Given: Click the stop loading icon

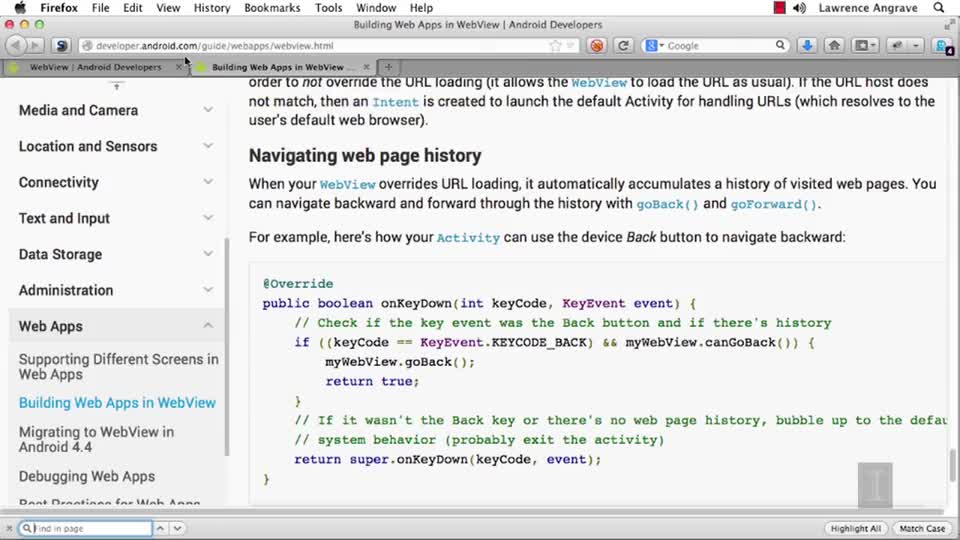Looking at the screenshot, I should (596, 45).
